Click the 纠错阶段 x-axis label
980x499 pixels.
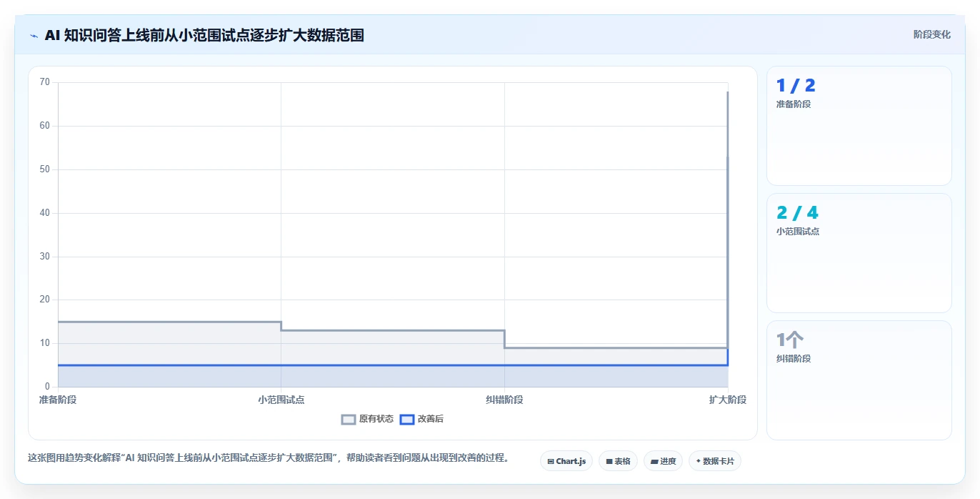point(504,400)
